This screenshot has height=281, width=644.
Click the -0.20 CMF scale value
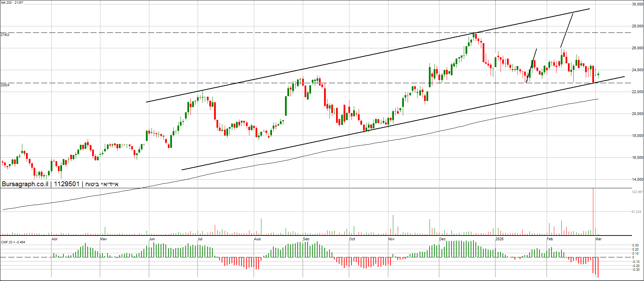(x=635, y=266)
